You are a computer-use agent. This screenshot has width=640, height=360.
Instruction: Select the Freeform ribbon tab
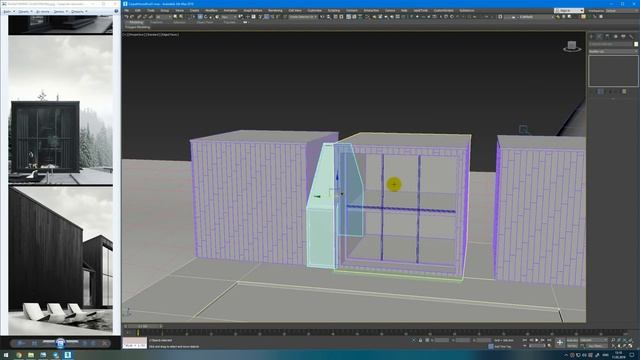click(157, 22)
